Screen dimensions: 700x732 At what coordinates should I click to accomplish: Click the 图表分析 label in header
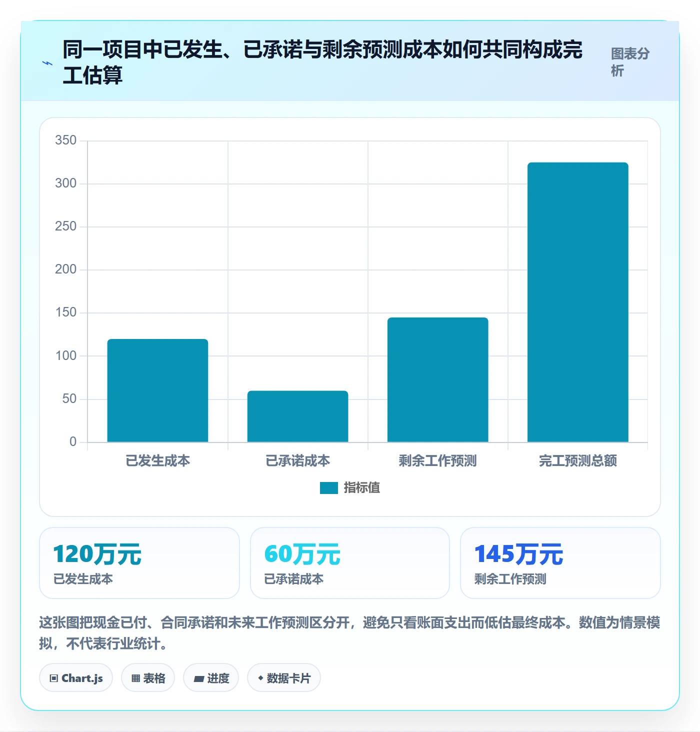click(x=630, y=62)
